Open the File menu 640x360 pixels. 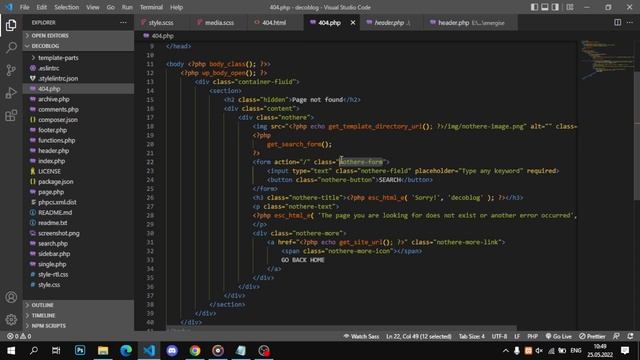[24, 7]
